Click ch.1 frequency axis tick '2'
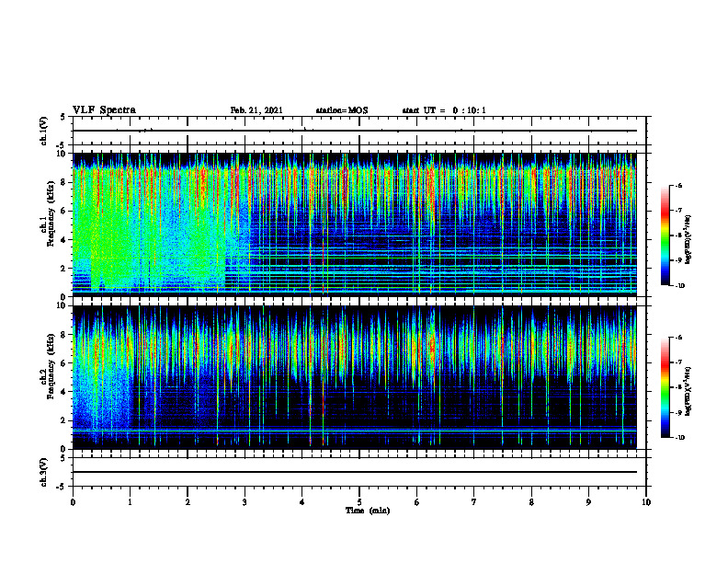This screenshot has width=728, height=563. tap(64, 268)
